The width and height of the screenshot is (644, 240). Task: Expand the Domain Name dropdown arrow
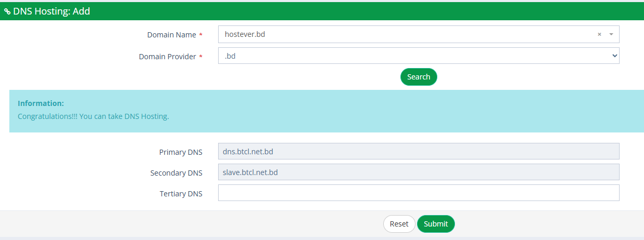(611, 34)
